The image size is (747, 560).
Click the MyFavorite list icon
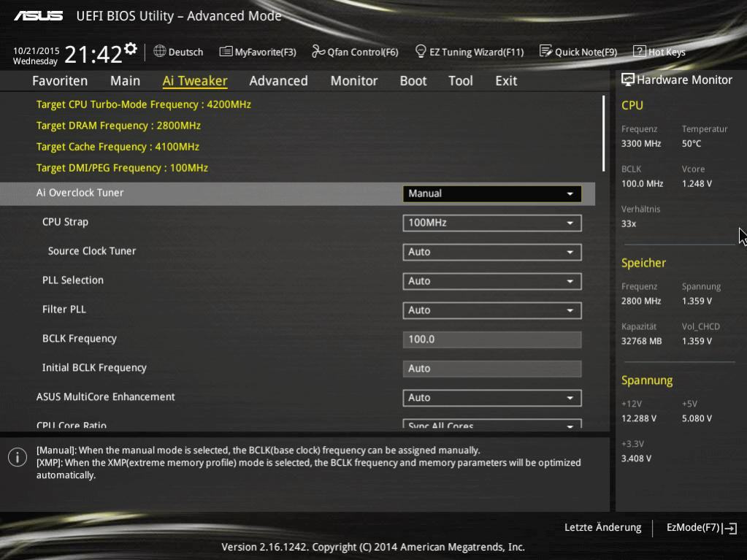[226, 51]
